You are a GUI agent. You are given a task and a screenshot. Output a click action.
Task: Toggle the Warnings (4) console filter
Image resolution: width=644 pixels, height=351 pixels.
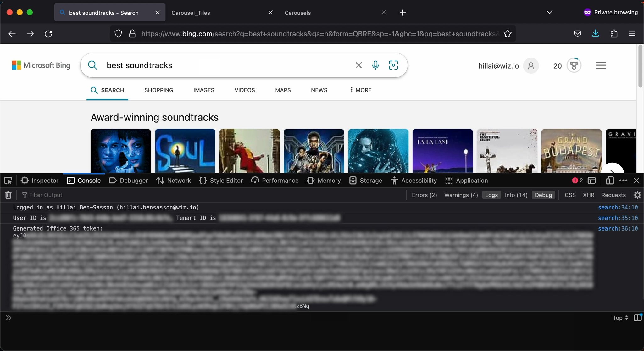pos(460,195)
